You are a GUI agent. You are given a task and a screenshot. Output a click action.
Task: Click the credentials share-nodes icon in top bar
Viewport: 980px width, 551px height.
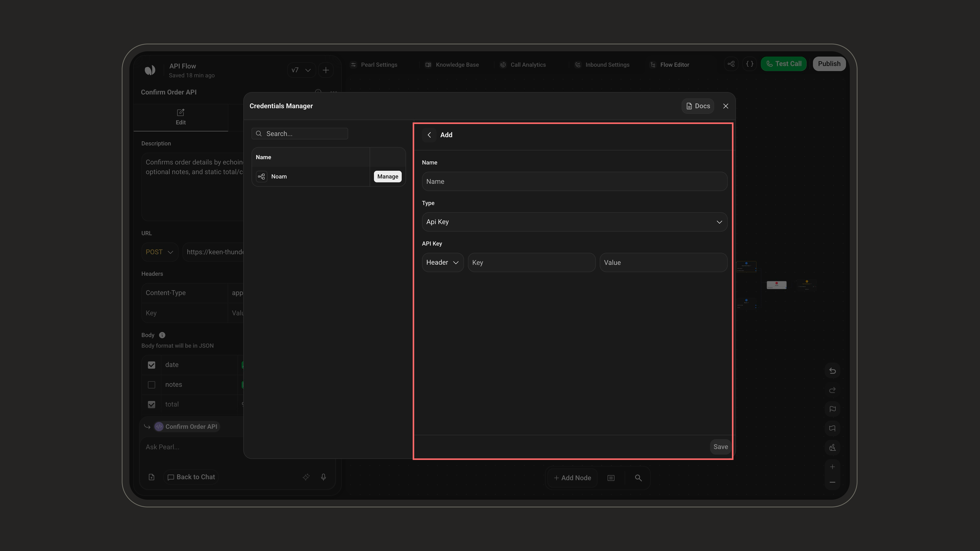click(731, 64)
